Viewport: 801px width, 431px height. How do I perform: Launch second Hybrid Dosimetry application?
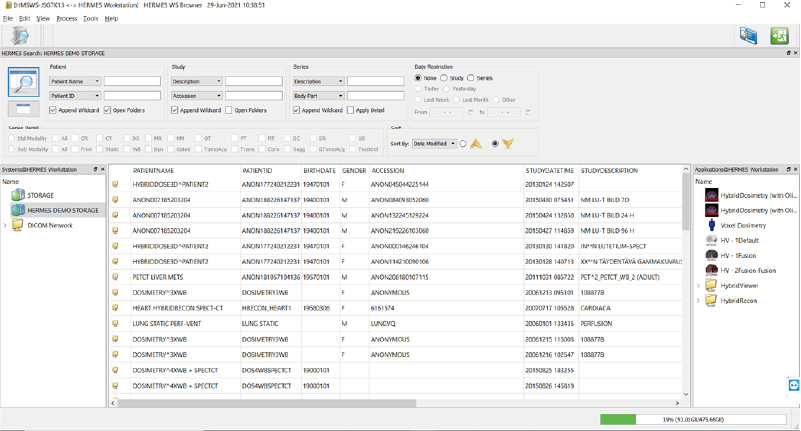pyautogui.click(x=712, y=210)
